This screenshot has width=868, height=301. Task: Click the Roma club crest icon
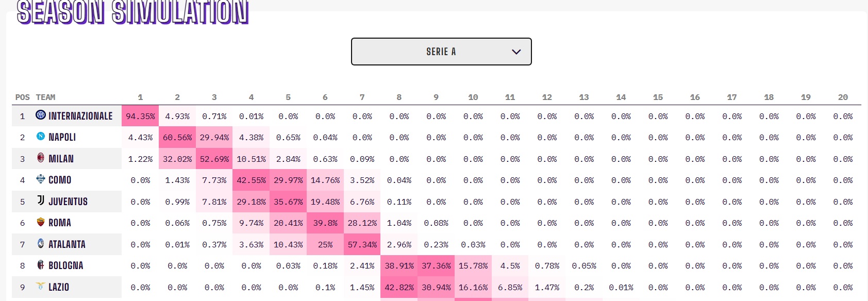[x=41, y=222]
